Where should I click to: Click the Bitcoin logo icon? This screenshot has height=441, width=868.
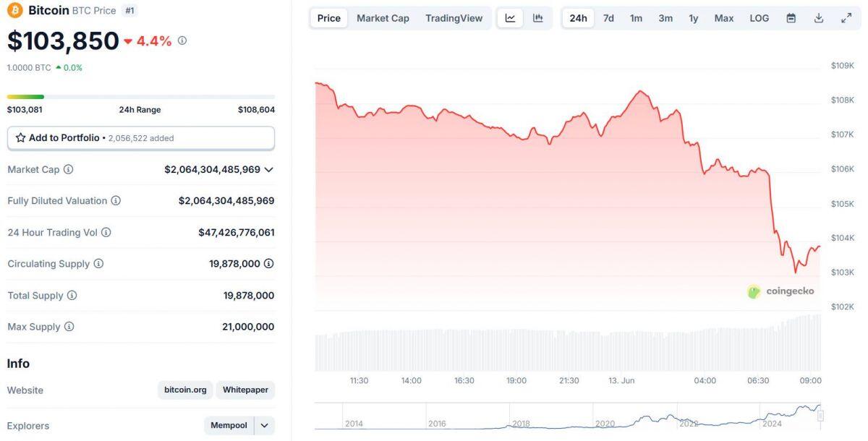coord(15,10)
